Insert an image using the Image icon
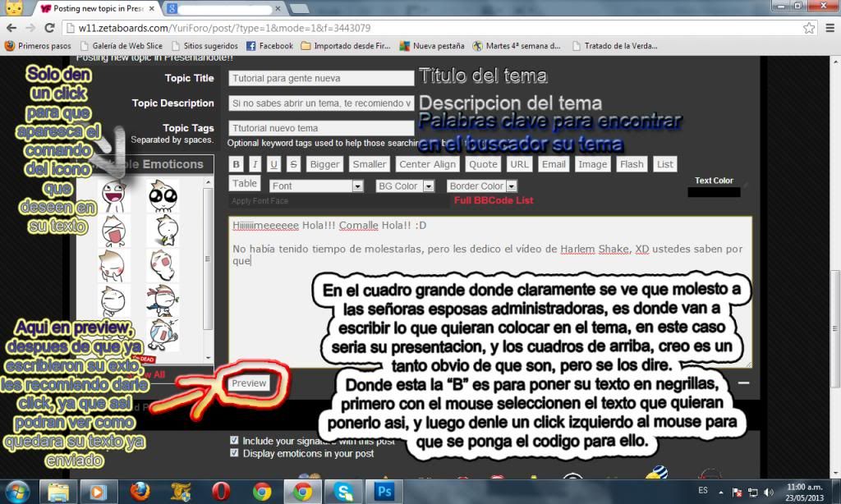Viewport: 841px width, 504px height. [x=593, y=163]
